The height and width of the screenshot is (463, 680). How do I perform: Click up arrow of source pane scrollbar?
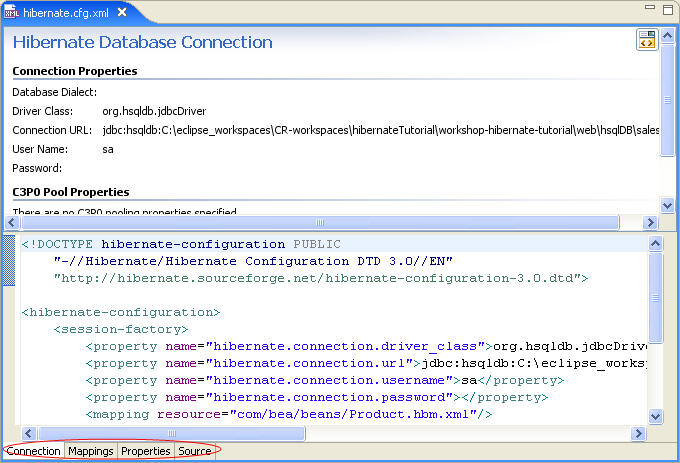(x=655, y=244)
